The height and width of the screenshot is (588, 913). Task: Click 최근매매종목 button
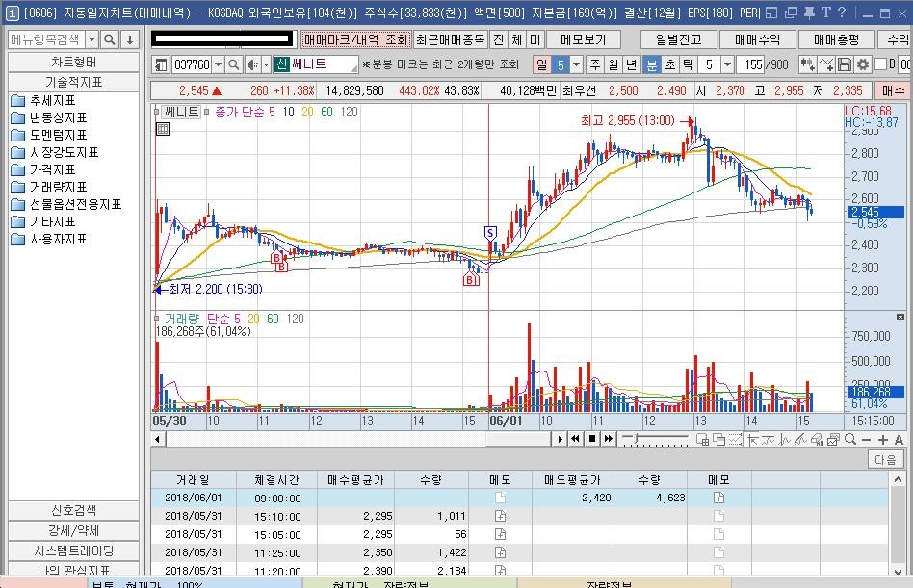pos(450,39)
